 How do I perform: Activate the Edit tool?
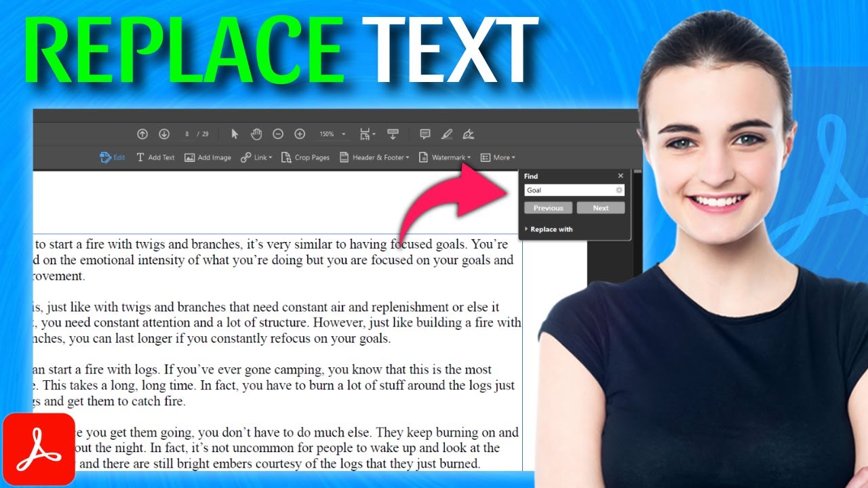tap(113, 157)
